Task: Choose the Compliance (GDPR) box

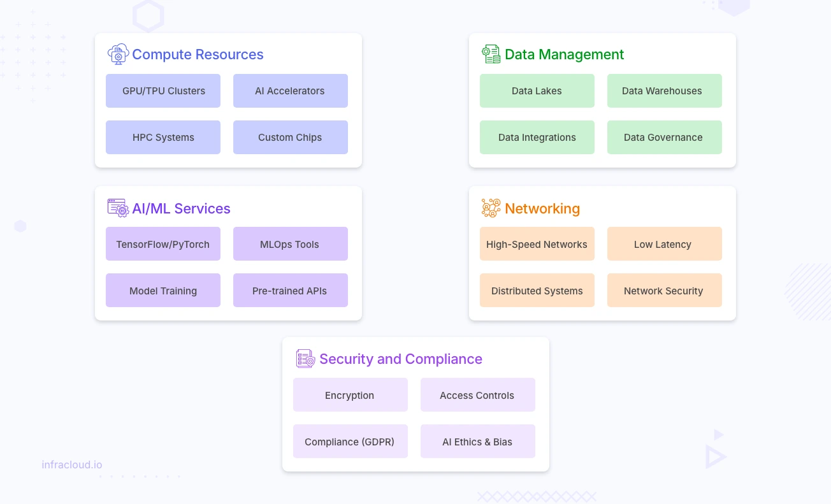Action: [x=350, y=442]
